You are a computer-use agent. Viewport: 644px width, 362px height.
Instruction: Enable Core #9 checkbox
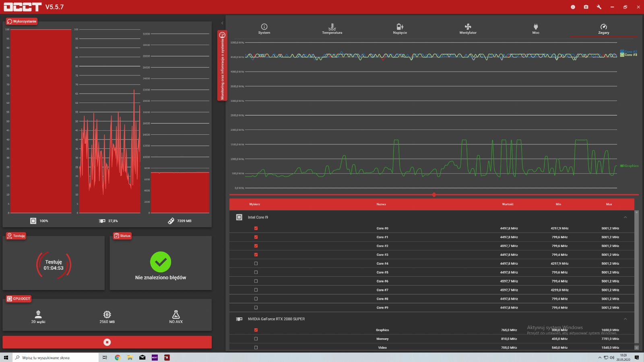[256, 308]
